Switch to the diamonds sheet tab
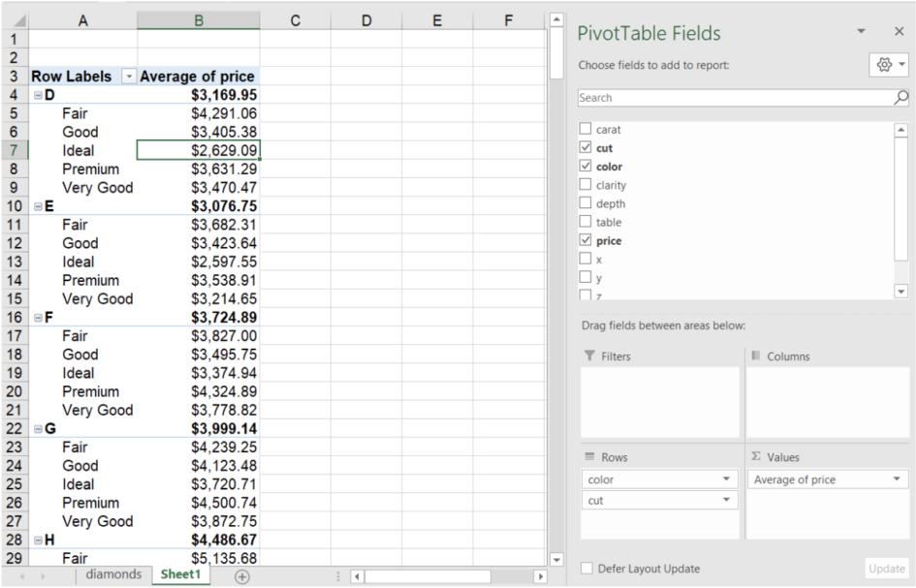Image resolution: width=916 pixels, height=588 pixels. (113, 573)
